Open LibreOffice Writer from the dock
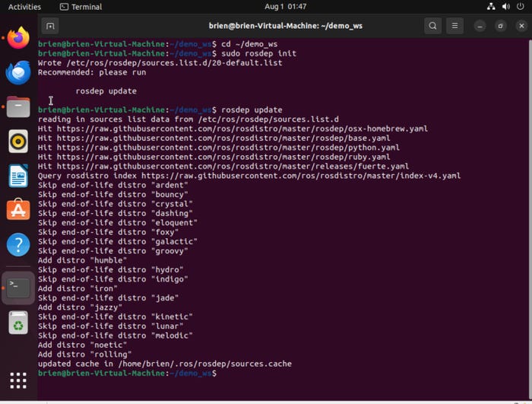Viewport: 532px width, 404px height. tap(18, 177)
